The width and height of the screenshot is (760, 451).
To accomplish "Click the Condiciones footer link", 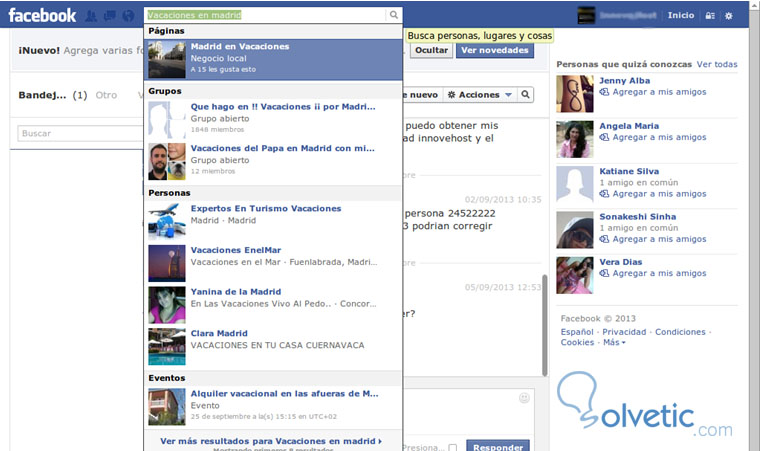I will click(x=680, y=332).
